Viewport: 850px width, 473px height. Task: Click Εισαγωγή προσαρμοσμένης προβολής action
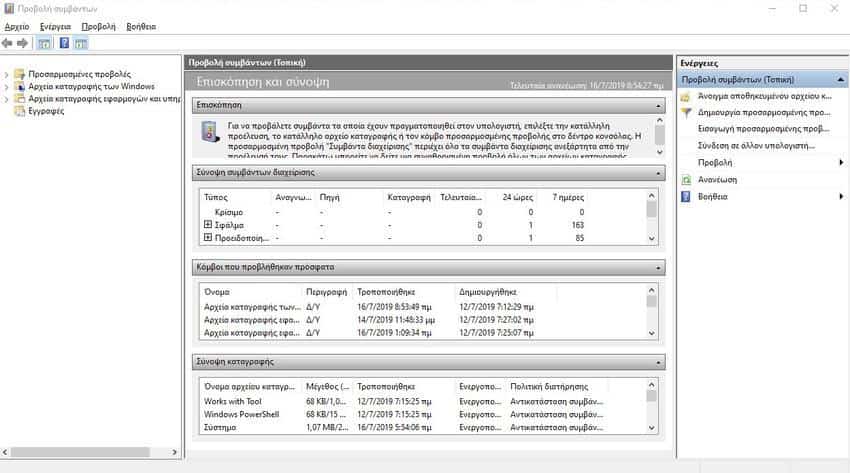click(x=763, y=129)
